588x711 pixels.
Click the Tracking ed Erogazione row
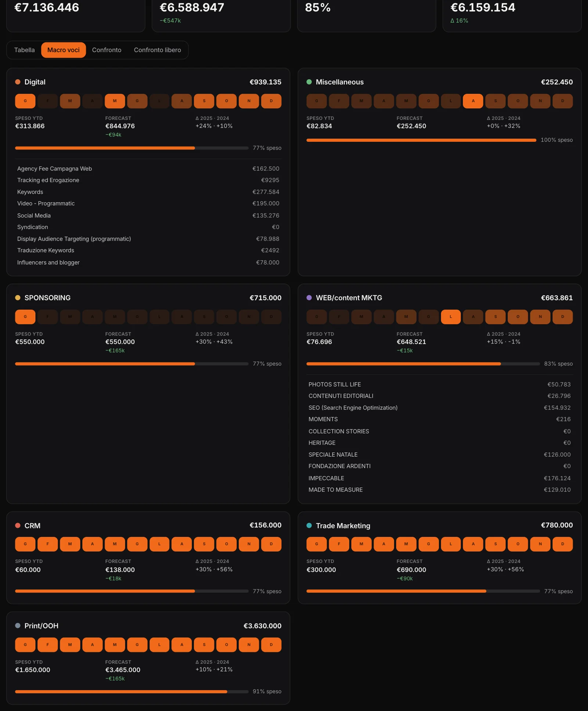(148, 180)
